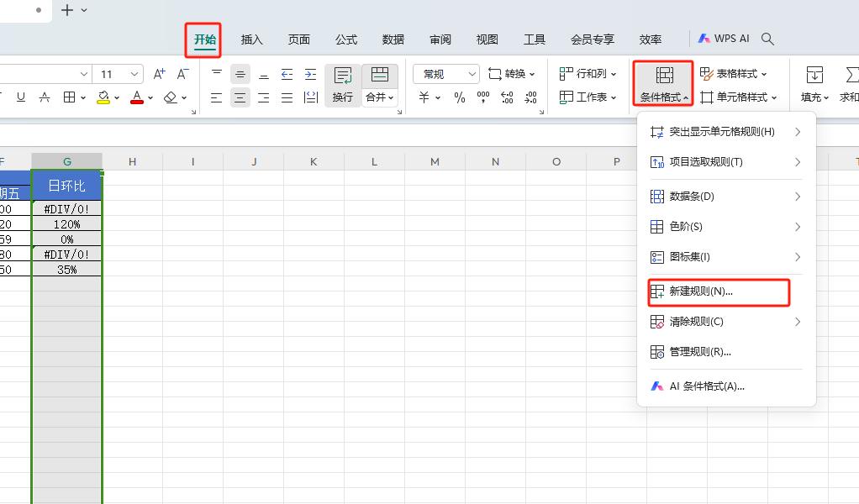859x504 pixels.
Task: Choose AI 条件格式 option
Action: [x=726, y=386]
